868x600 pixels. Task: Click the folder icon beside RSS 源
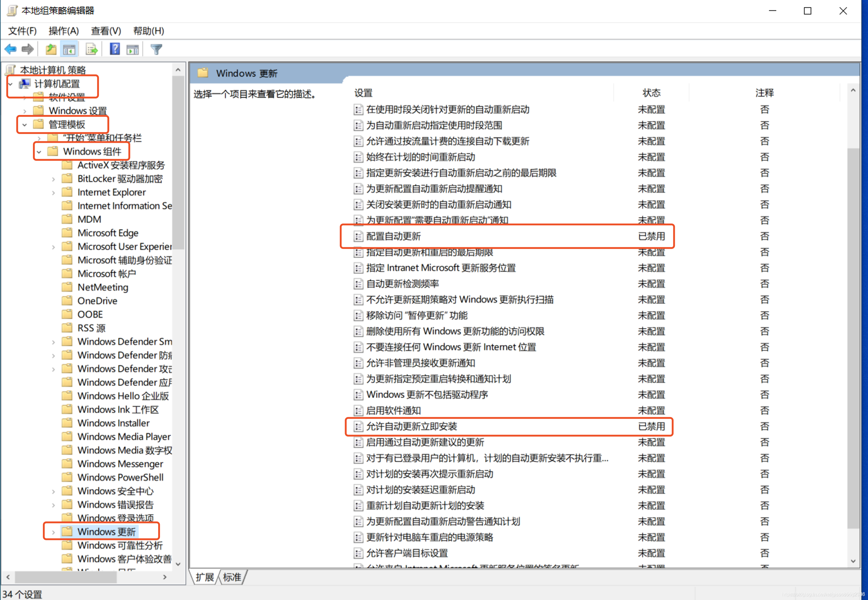click(x=67, y=328)
